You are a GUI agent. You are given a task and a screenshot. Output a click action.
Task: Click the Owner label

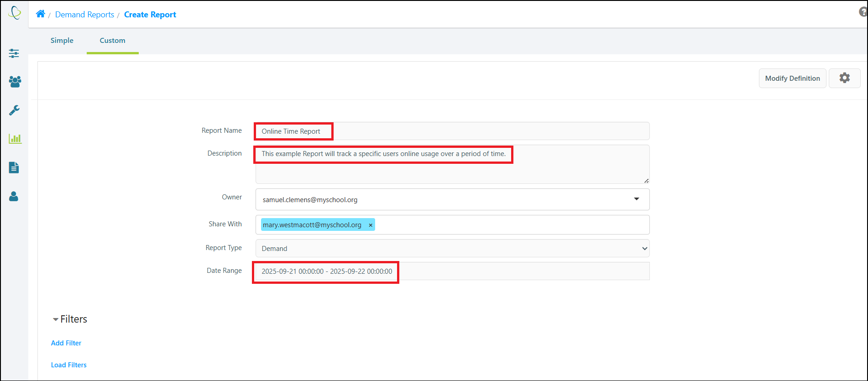point(232,197)
